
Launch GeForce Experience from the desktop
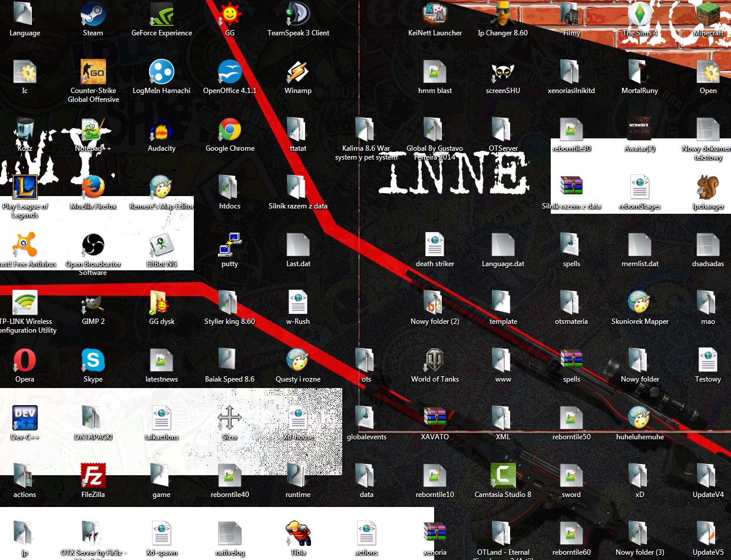coord(161,14)
